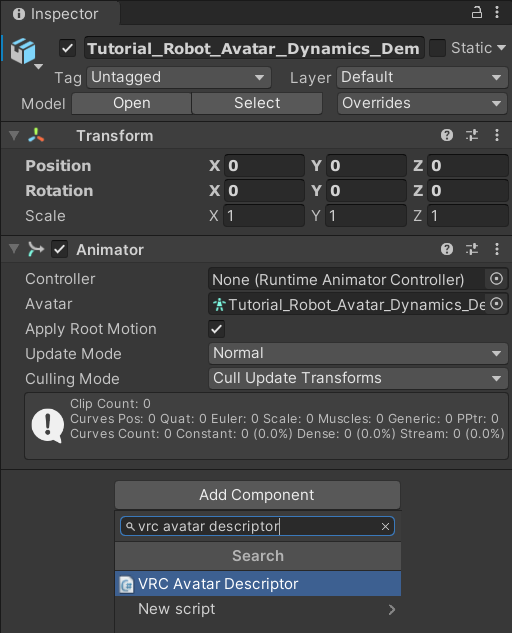
Task: Open the Inspector panel options menu
Action: click(497, 13)
